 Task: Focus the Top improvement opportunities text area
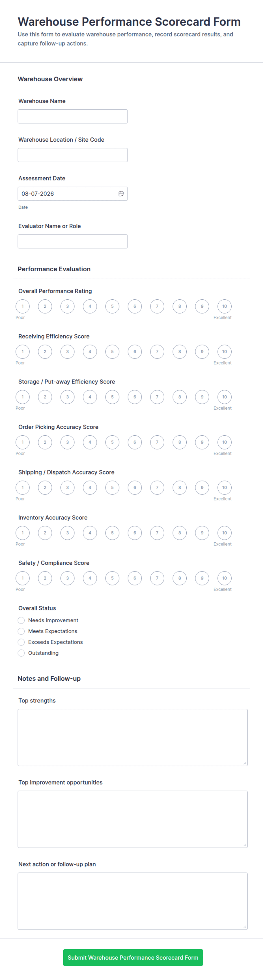pos(133,819)
